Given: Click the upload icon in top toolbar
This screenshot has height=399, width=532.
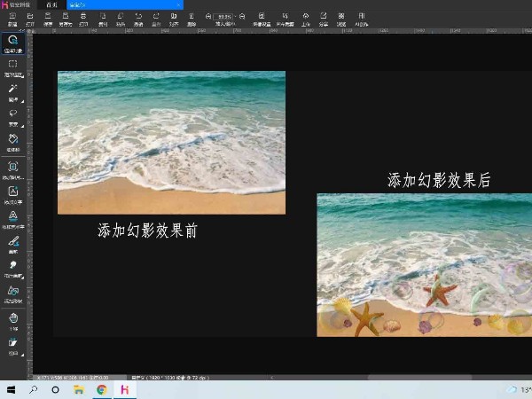Looking at the screenshot, I should pyautogui.click(x=306, y=16).
